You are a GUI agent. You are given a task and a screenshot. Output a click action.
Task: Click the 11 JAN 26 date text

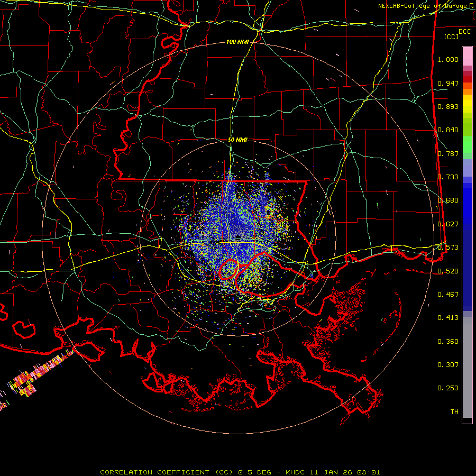pyautogui.click(x=331, y=472)
